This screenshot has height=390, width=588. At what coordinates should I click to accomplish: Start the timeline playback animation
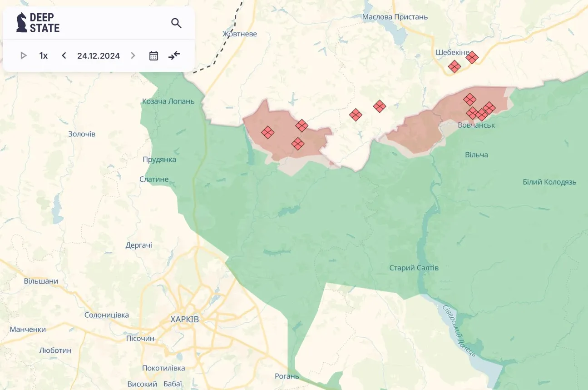(x=23, y=55)
